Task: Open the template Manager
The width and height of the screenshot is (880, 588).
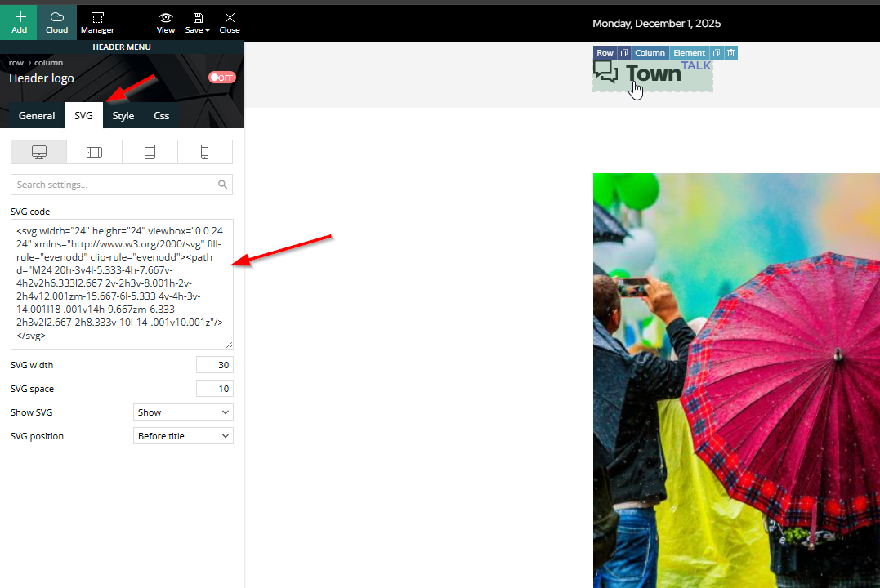Action: tap(97, 22)
